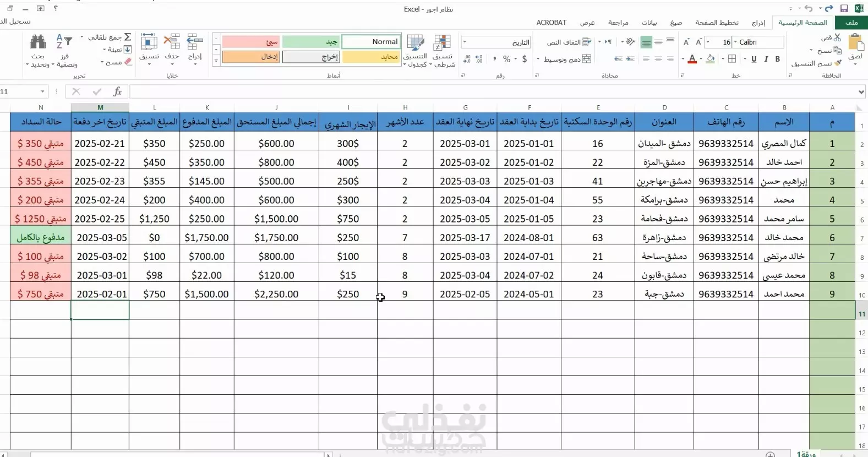This screenshot has width=868, height=457.
Task: Switch to the Insert (إدراج) tab
Action: (x=758, y=23)
